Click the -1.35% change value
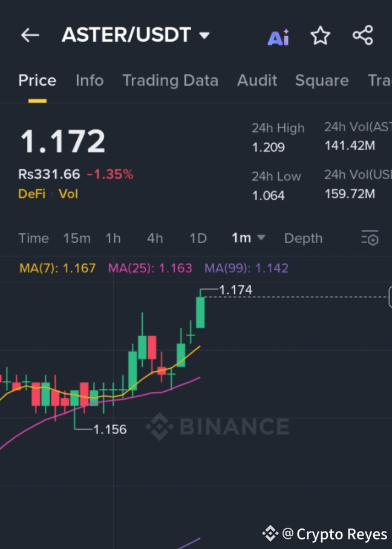 110,174
